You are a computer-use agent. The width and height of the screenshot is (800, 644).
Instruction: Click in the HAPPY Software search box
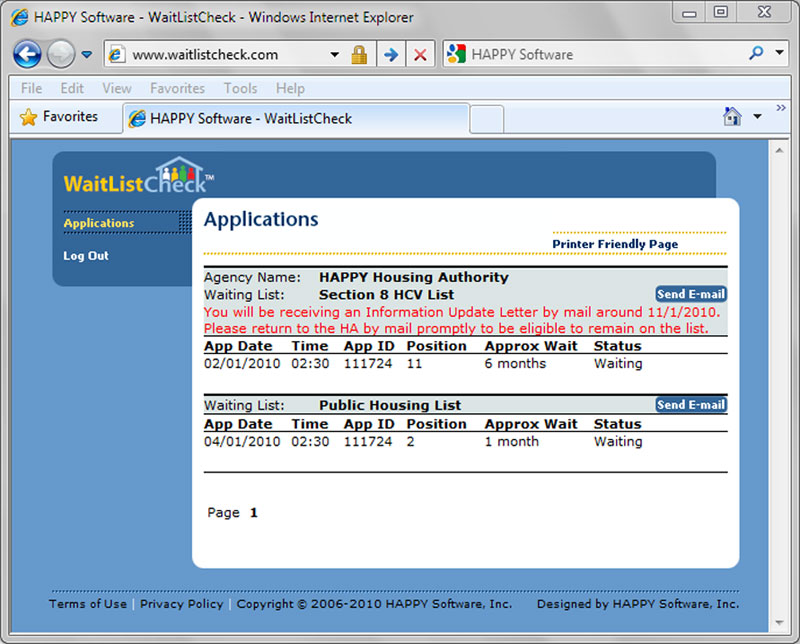coord(600,54)
